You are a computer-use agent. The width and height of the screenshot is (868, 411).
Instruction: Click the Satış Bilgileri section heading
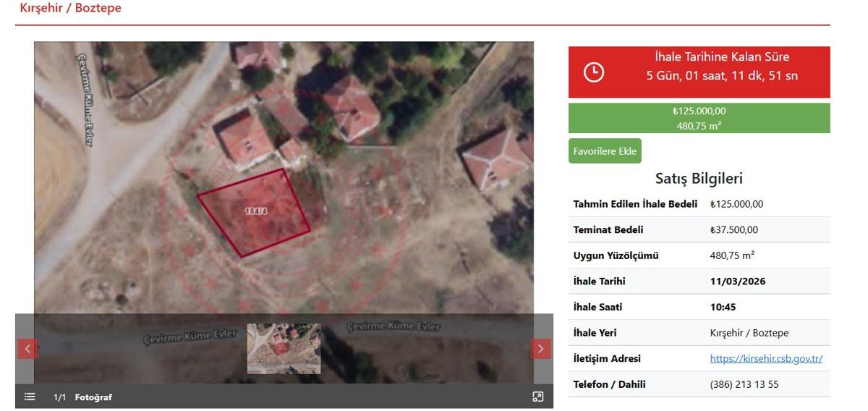click(699, 179)
